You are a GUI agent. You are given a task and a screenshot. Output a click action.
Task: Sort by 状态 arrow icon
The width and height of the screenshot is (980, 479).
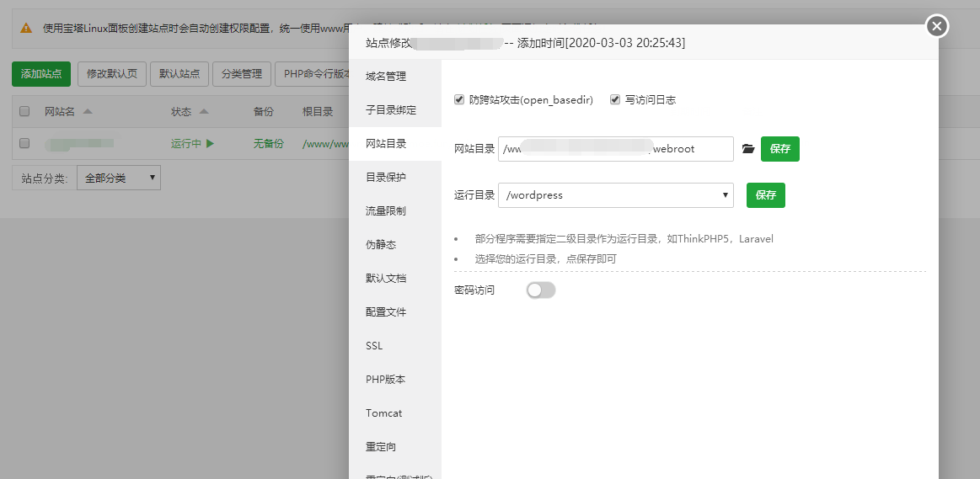204,112
